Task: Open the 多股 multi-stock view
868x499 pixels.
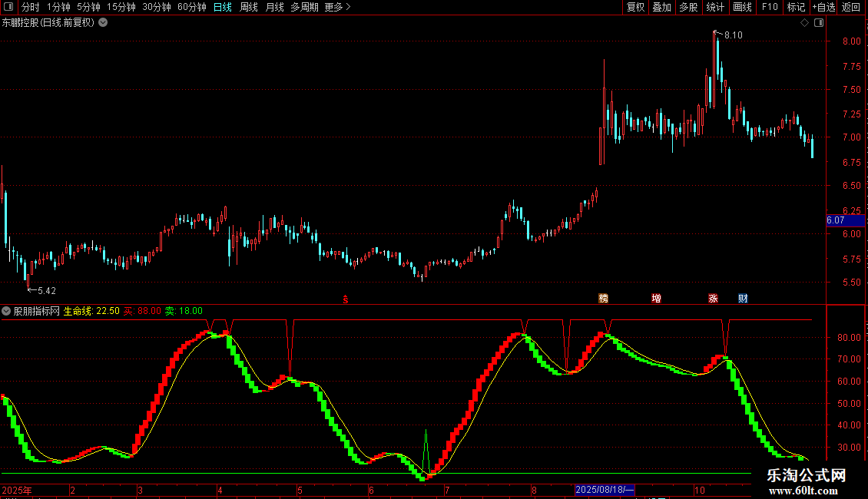Action: click(x=689, y=7)
